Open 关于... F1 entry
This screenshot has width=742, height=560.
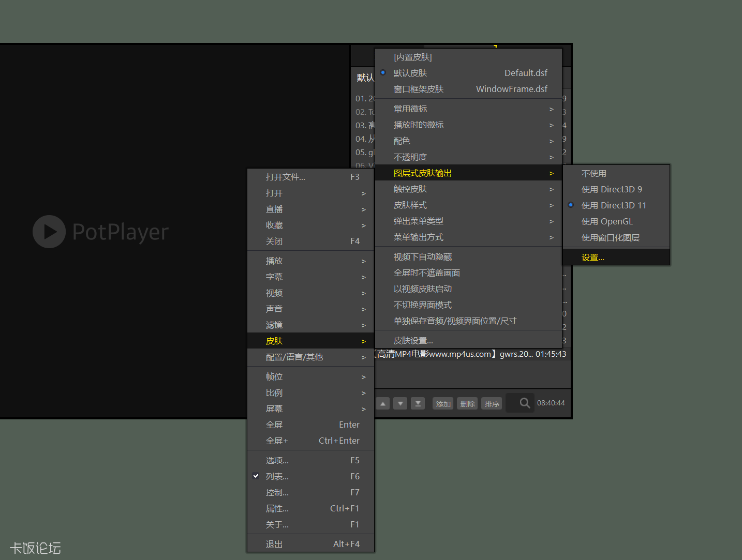310,524
